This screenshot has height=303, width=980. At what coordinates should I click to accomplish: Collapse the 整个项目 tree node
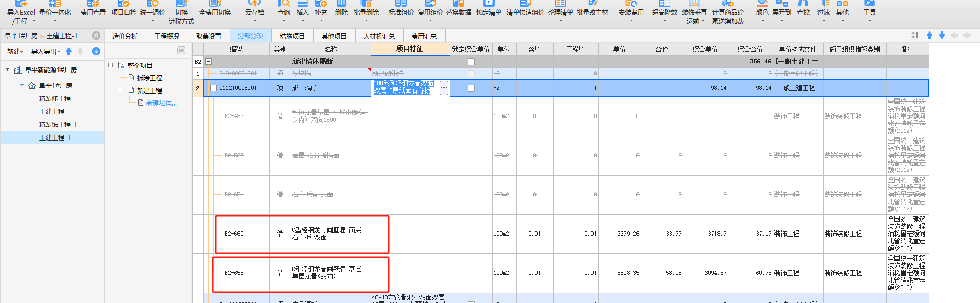point(111,65)
